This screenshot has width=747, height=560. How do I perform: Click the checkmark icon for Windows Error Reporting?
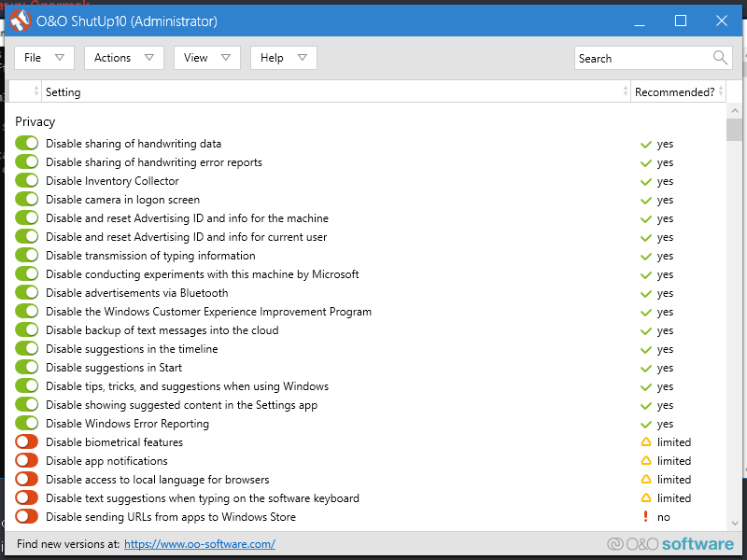click(x=646, y=424)
